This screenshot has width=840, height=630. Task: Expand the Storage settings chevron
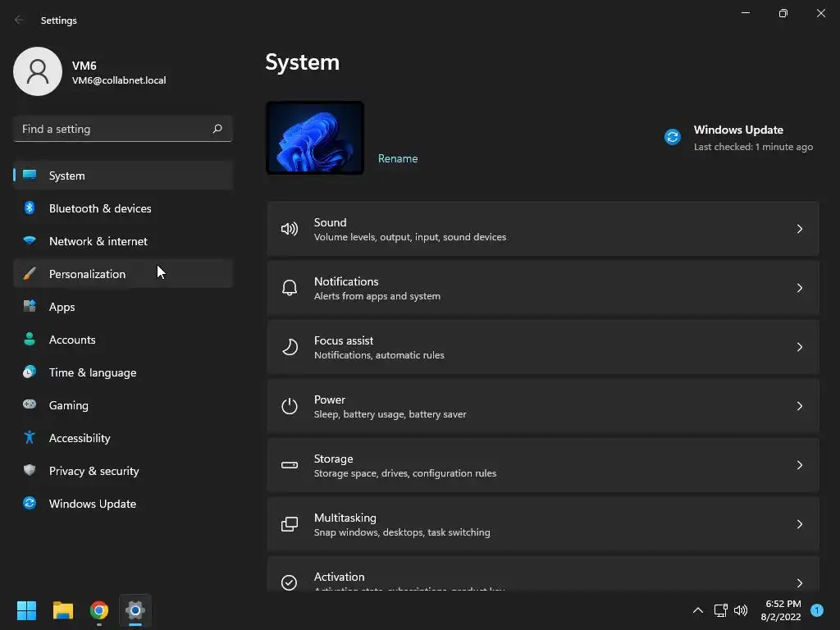[799, 465]
